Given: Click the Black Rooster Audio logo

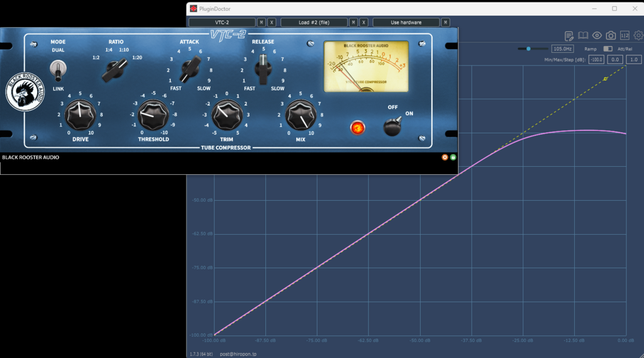Looking at the screenshot, I should click(x=25, y=92).
